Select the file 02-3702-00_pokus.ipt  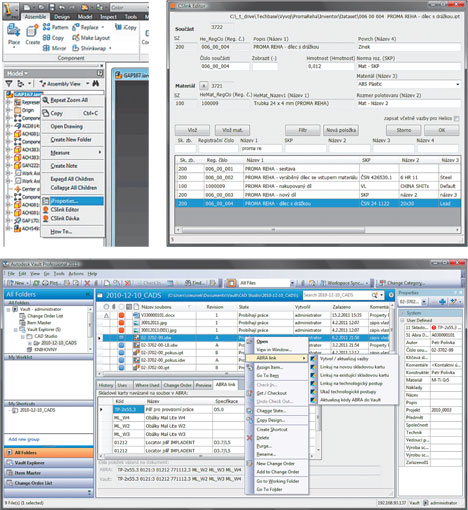click(162, 353)
